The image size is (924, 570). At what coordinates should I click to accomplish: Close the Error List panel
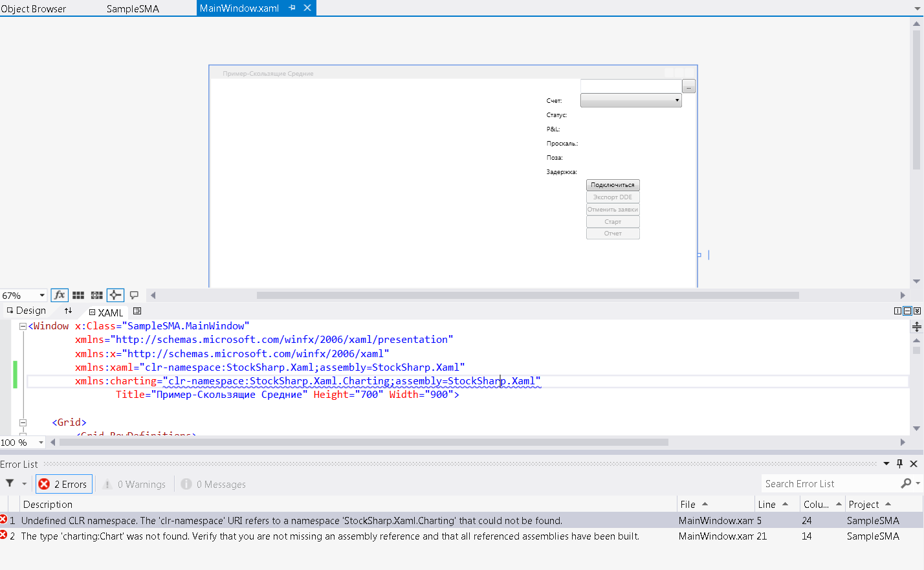[914, 464]
